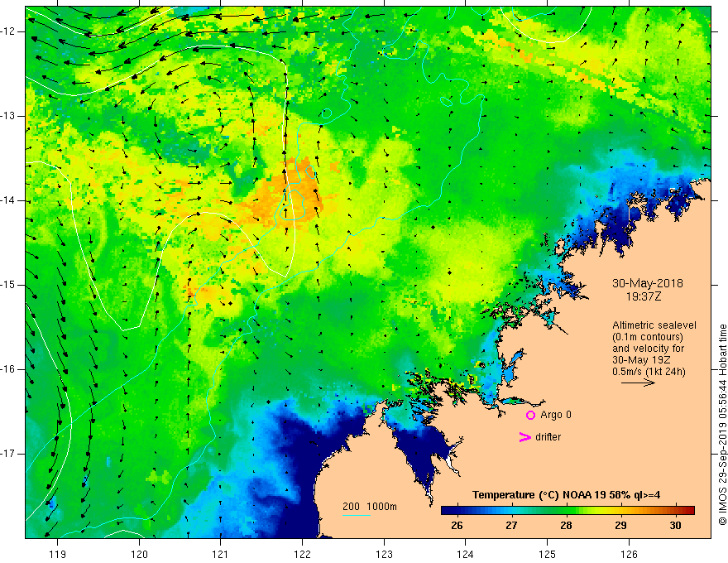This screenshot has width=728, height=563.
Task: Click the colorbar tick label 27
Action: [511, 526]
